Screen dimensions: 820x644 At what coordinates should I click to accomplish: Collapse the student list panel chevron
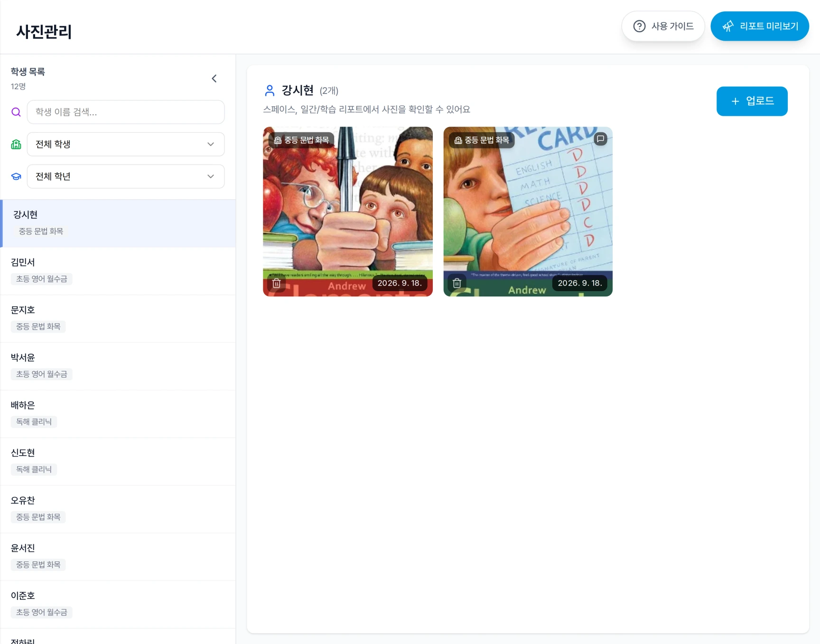(214, 79)
